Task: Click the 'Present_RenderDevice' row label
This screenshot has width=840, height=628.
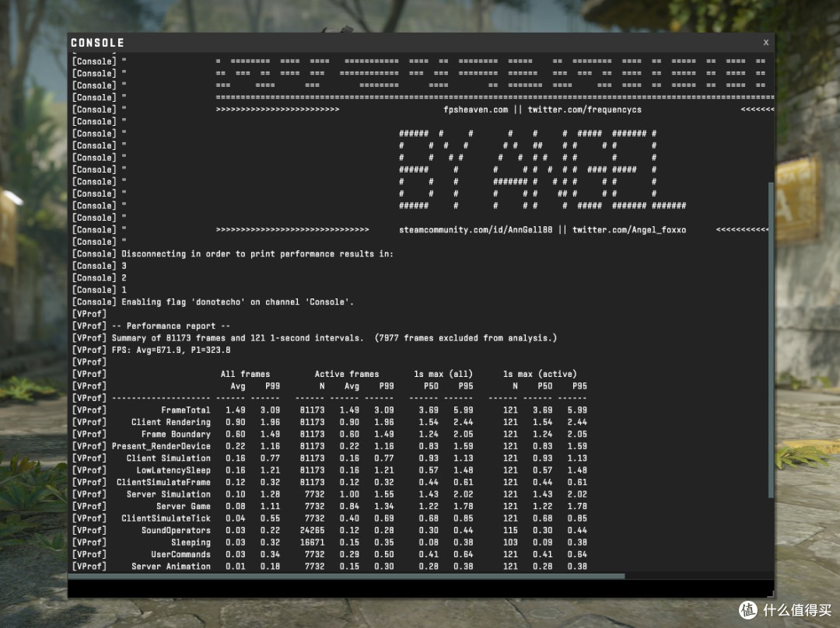Action: pyautogui.click(x=161, y=446)
